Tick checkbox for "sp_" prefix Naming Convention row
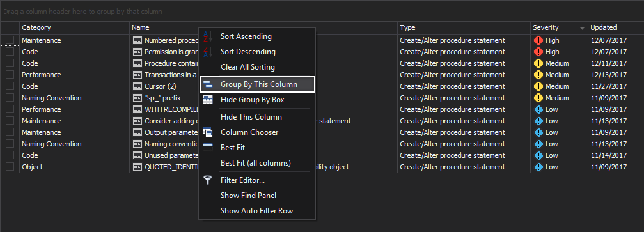This screenshot has height=232, width=644. point(10,98)
